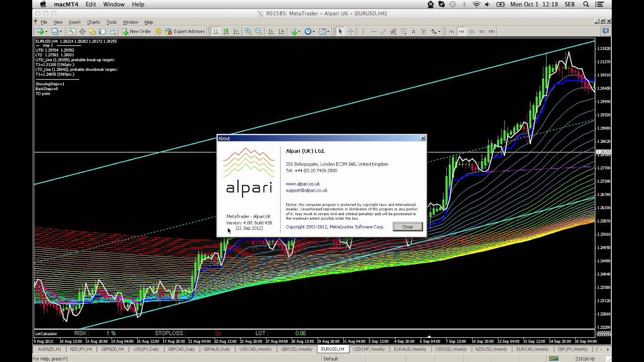Image resolution: width=644 pixels, height=362 pixels.
Task: Switch to the AUDNZD,H1 chart tab
Action: pos(49,349)
